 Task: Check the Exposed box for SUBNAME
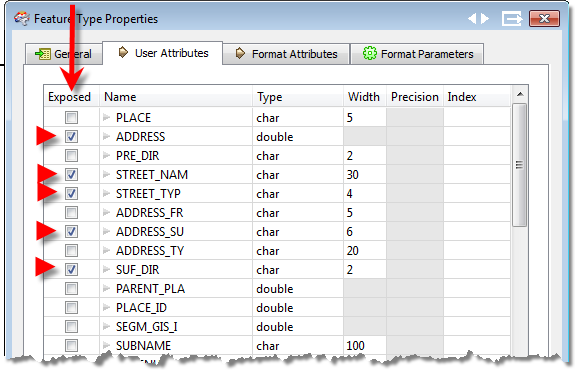point(72,345)
